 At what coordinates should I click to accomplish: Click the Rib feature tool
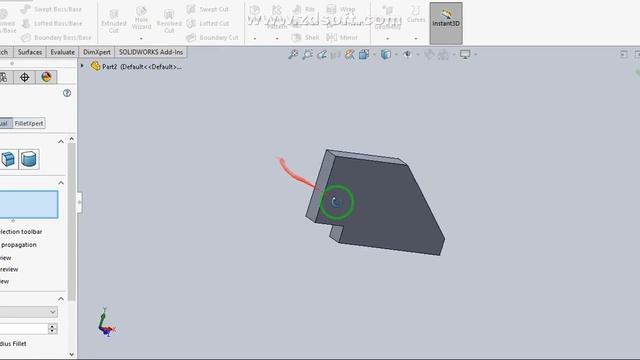tap(304, 9)
